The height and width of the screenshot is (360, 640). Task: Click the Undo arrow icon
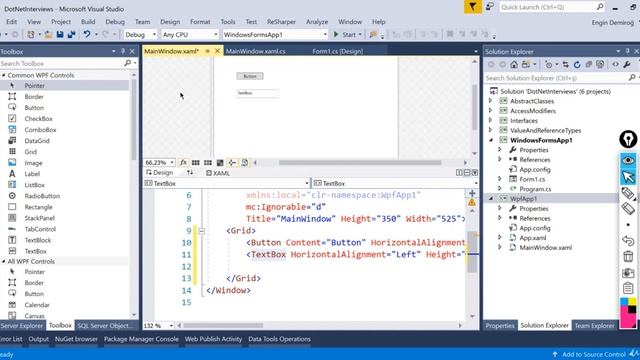click(x=87, y=34)
